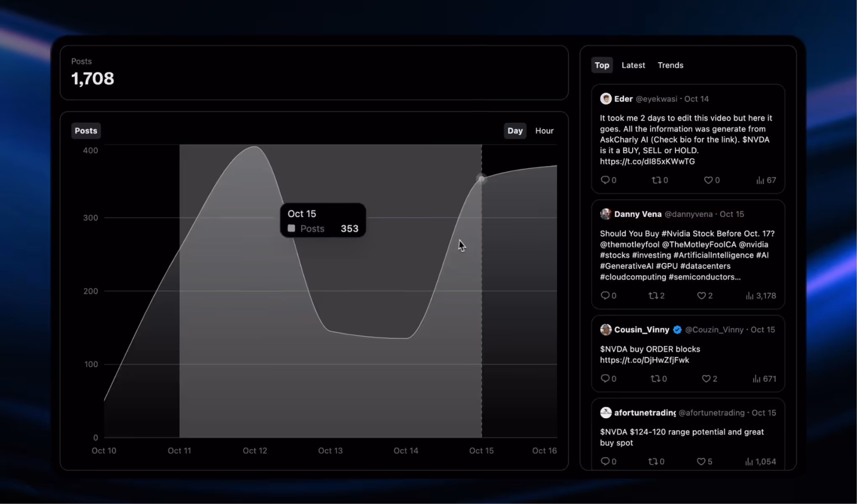Viewport: 857px width, 504px height.
Task: Select the Top tab
Action: (x=601, y=65)
